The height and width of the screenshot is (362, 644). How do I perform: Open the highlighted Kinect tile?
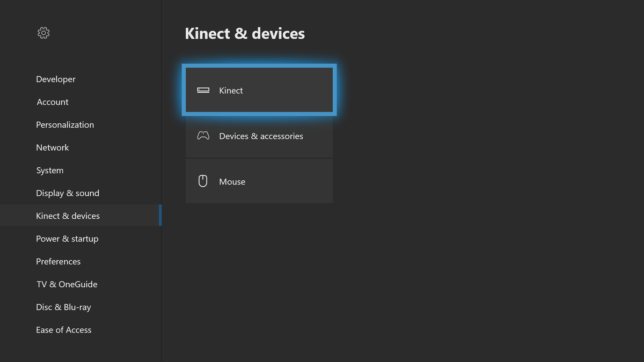[259, 90]
